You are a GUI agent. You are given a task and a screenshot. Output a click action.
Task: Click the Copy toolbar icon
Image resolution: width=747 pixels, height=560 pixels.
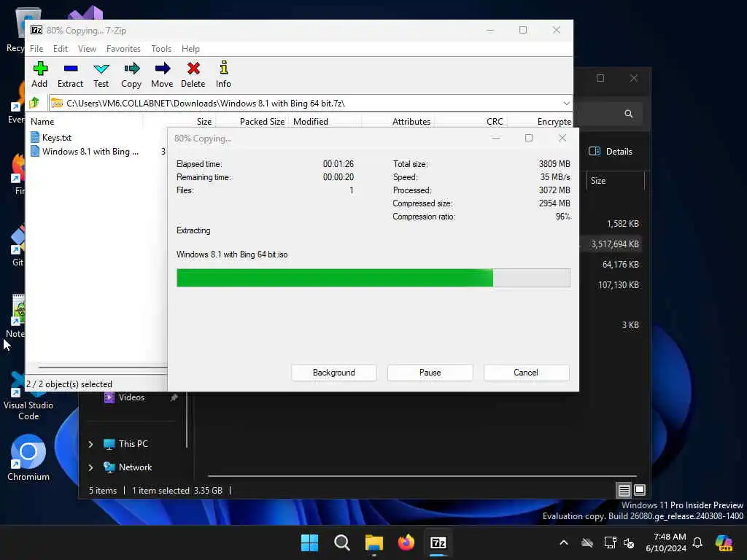[131, 74]
